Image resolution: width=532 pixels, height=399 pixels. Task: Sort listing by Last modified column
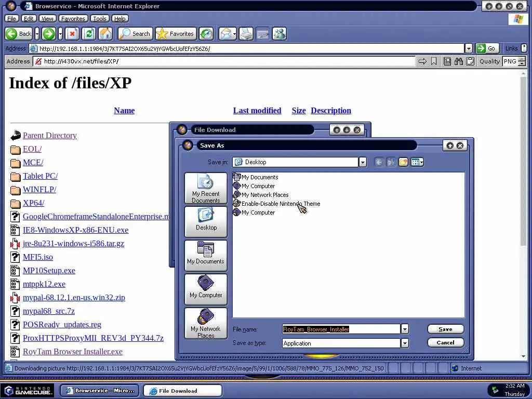(x=257, y=111)
